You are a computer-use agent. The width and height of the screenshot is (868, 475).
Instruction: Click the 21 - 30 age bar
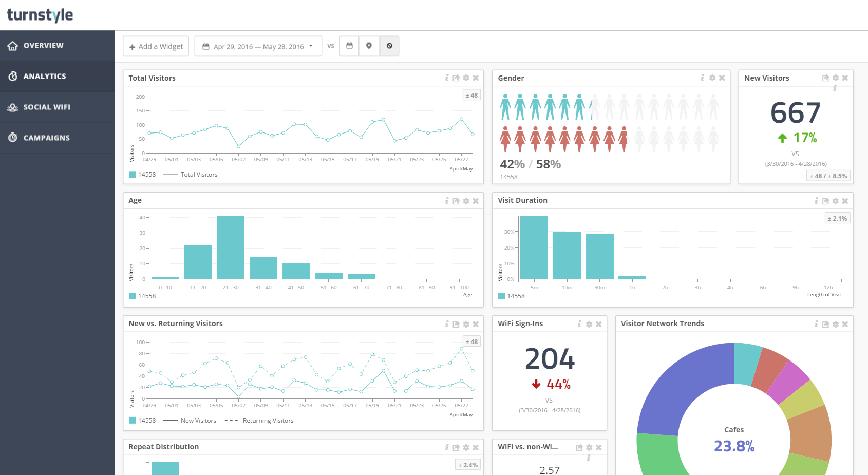click(x=231, y=248)
